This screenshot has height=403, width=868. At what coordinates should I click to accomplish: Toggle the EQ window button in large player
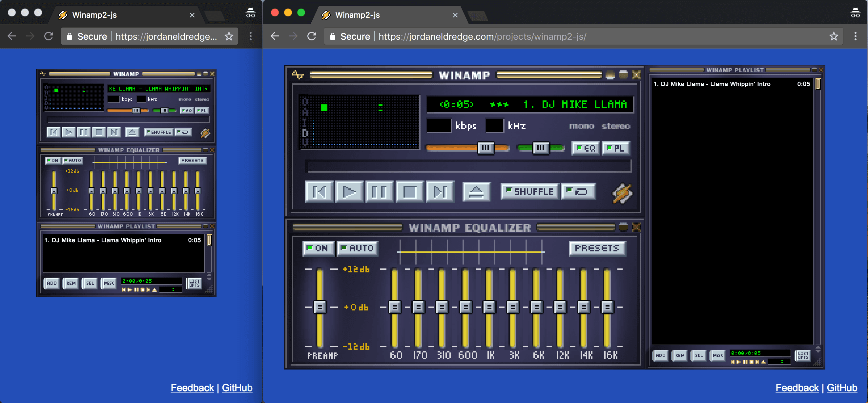point(585,148)
